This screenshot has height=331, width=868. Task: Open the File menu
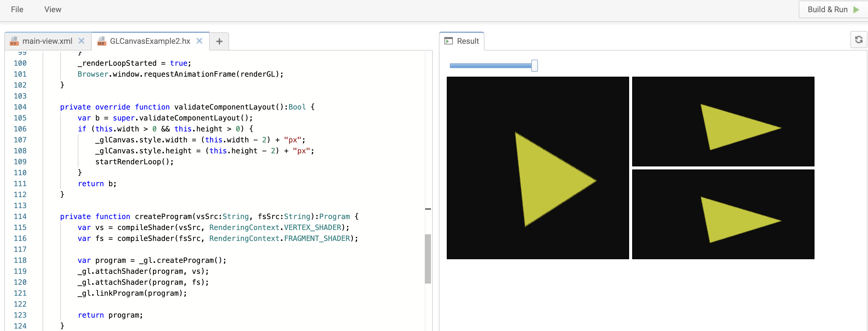tap(17, 9)
